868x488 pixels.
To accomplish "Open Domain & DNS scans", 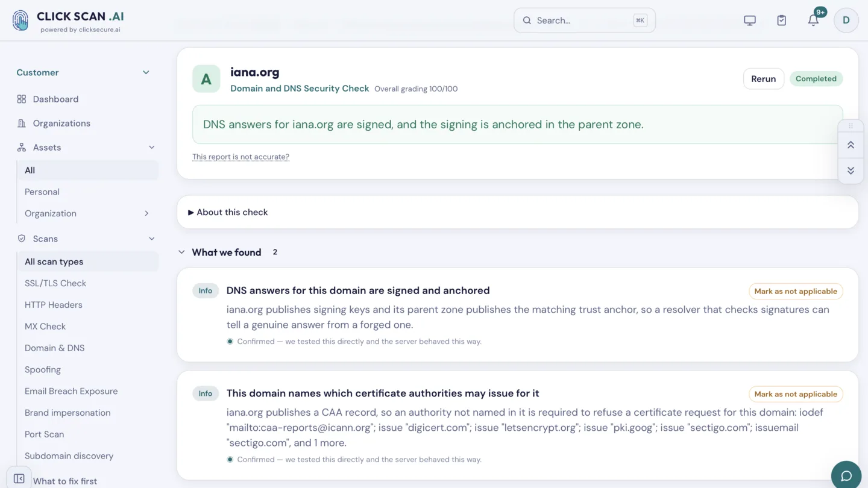I will pos(55,349).
